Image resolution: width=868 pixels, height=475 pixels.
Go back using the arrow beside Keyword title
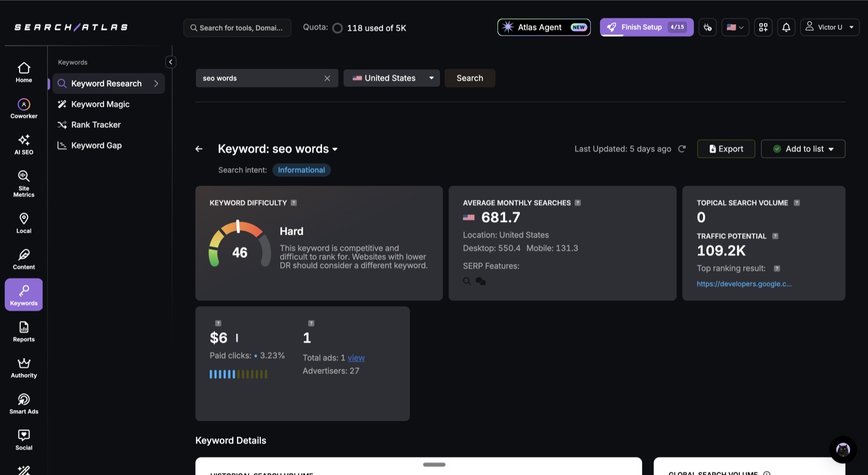(x=199, y=149)
